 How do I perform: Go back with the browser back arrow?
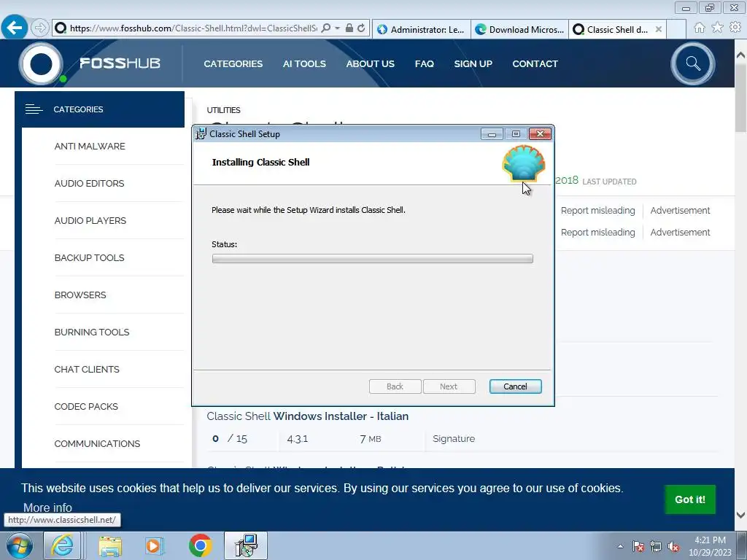tap(15, 28)
